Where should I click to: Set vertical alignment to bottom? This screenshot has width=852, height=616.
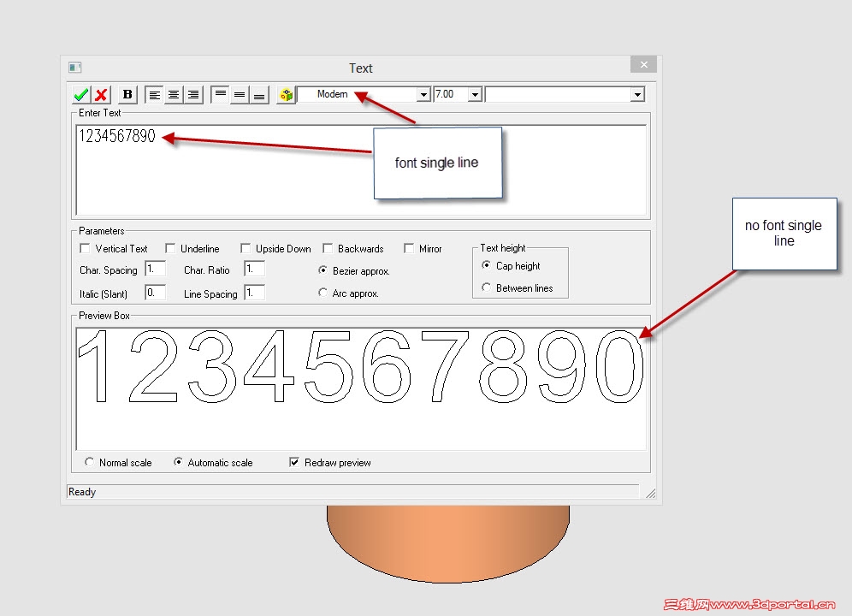259,95
